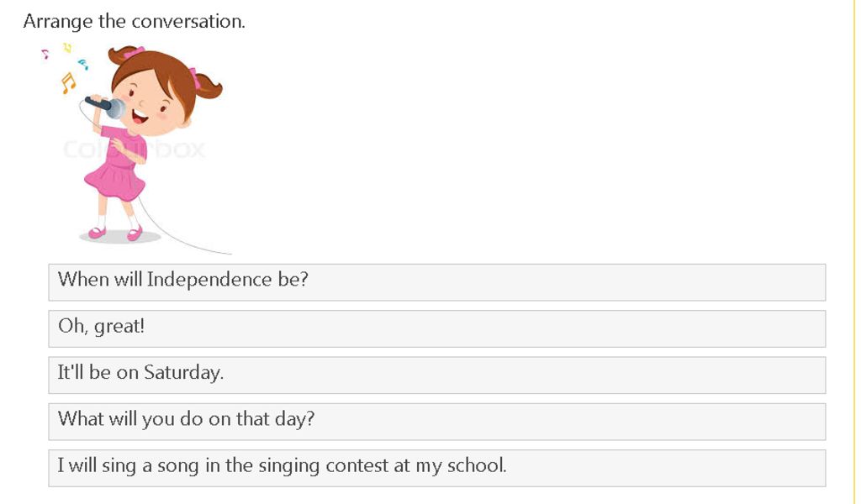
Task: Click the Colourbox watermark on the image
Action: click(134, 150)
